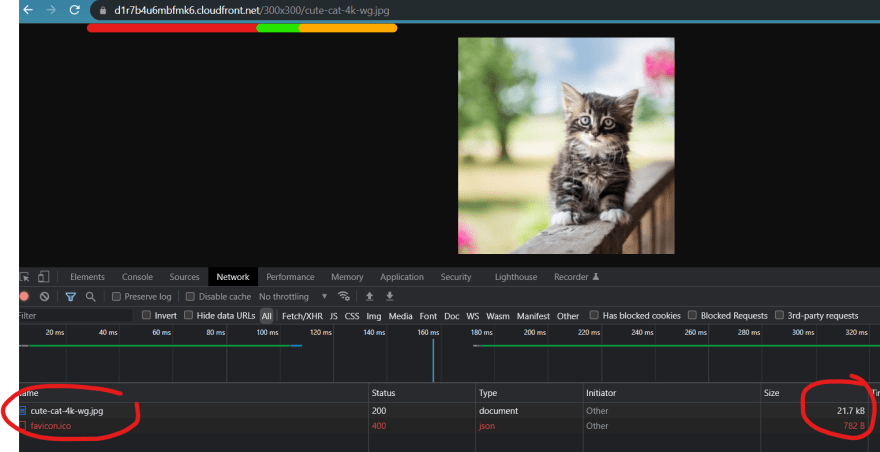This screenshot has height=452, width=880.
Task: Check the Has blocked cookies checkbox
Action: click(594, 316)
